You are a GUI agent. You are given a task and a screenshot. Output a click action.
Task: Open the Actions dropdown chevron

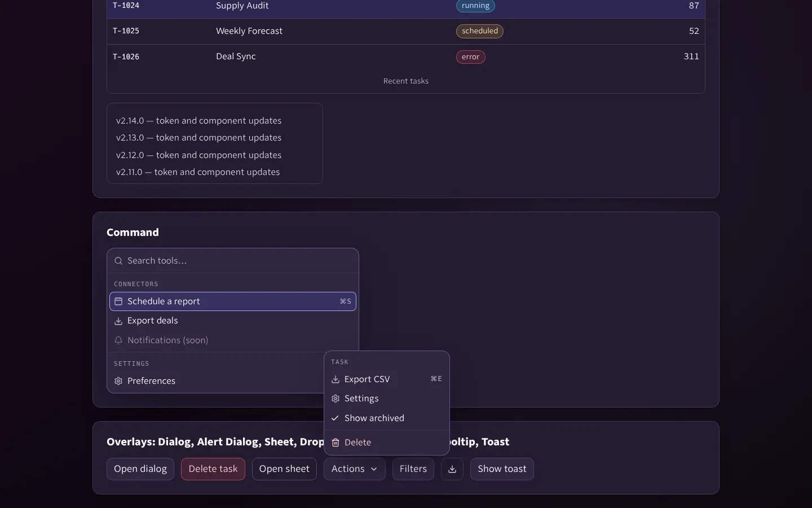coord(374,469)
